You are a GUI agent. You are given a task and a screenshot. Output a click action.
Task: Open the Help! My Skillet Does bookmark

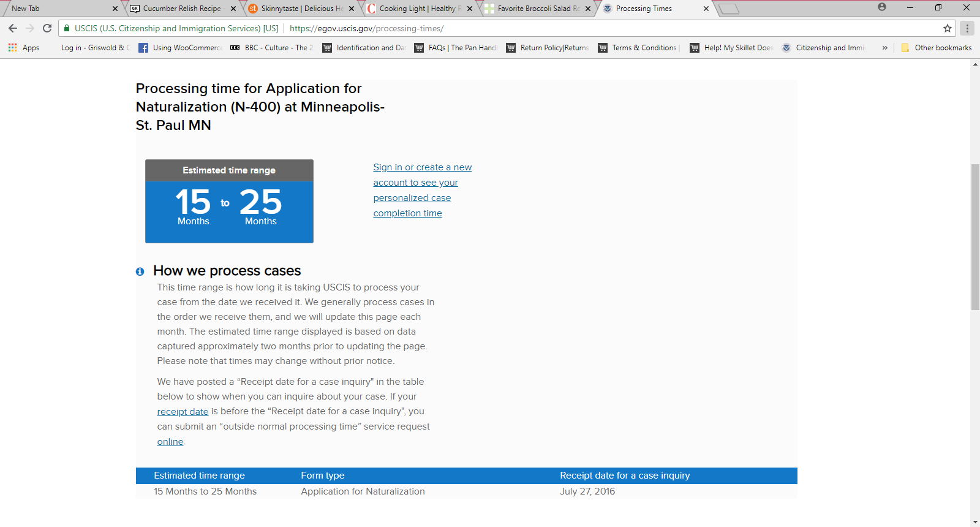click(731, 48)
